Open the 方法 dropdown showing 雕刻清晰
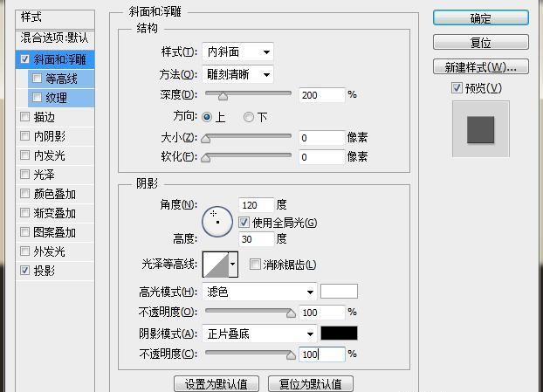Image resolution: width=543 pixels, height=392 pixels. click(x=237, y=74)
